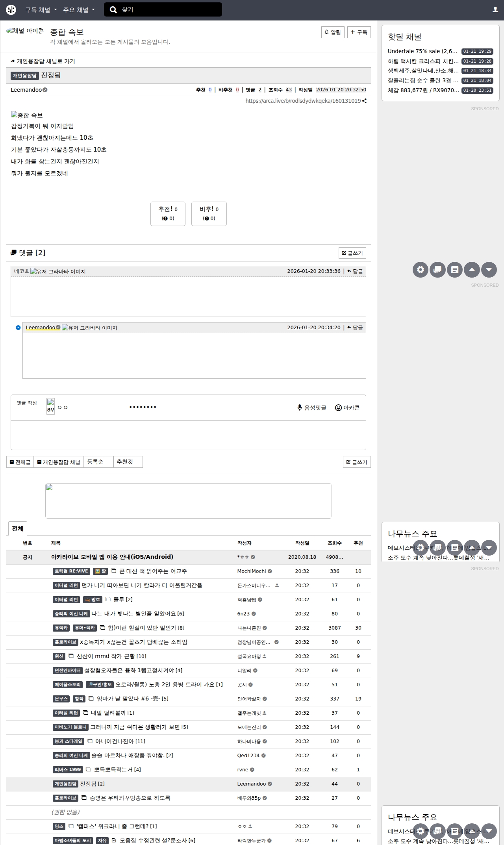The image size is (504, 845).
Task: Click the avatar image in the comment form
Action: pyautogui.click(x=51, y=406)
